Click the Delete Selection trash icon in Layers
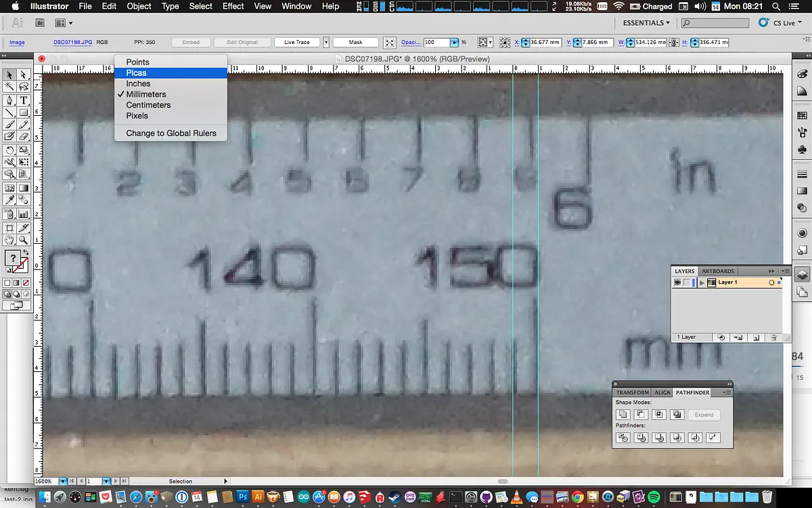812x508 pixels. pos(773,337)
